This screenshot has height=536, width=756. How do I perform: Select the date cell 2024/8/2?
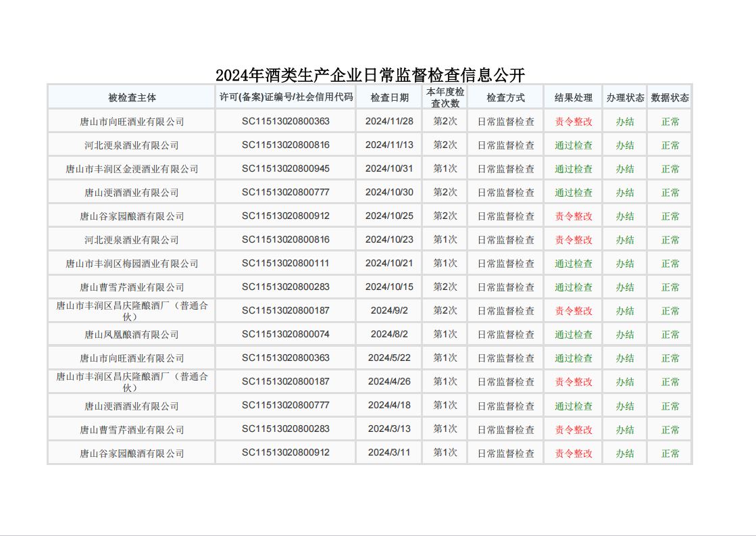tap(389, 334)
